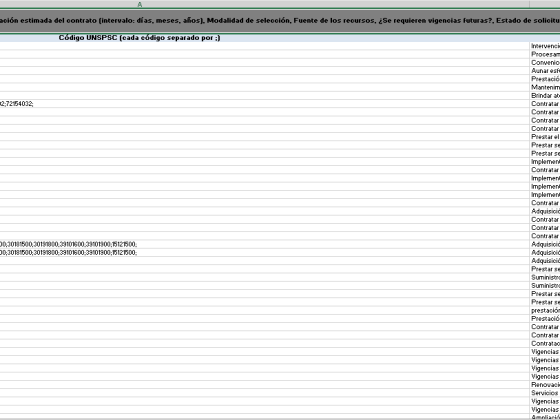This screenshot has width=560, height=420.
Task: Select the Contratac cell above Vigencias rows
Action: tap(545, 343)
